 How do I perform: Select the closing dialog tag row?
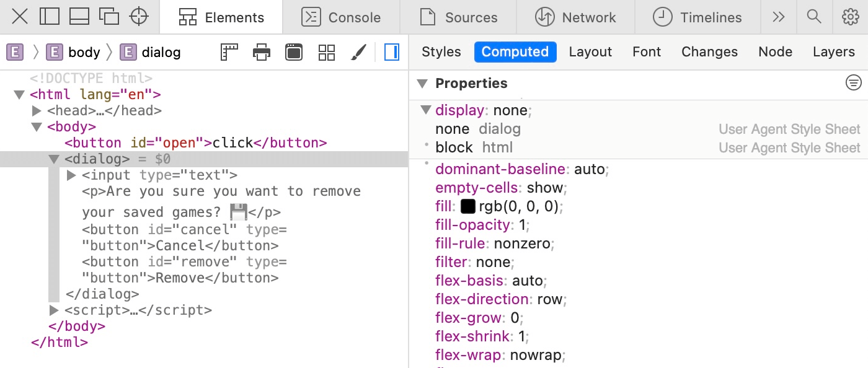coord(102,294)
